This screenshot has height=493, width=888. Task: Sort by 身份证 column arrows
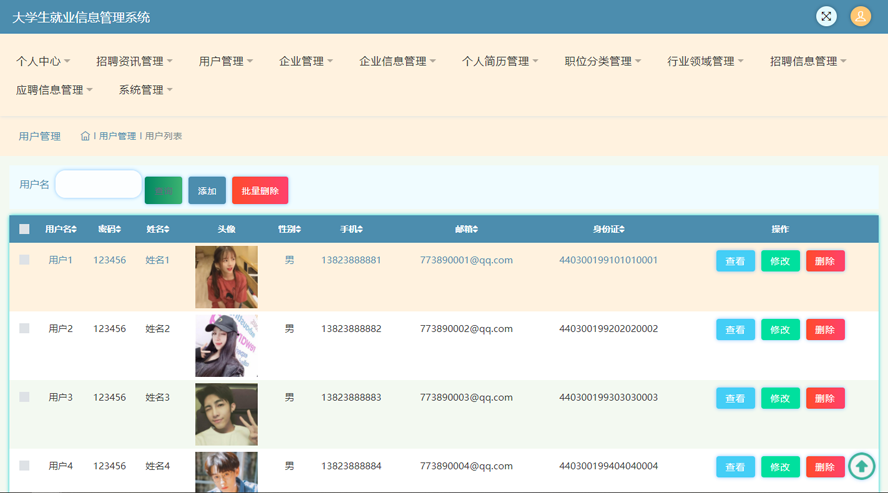622,229
